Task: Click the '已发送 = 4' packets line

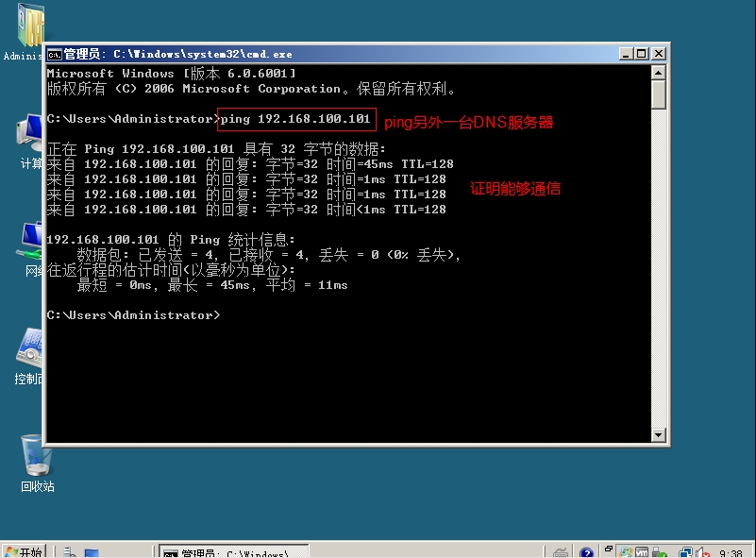Action: (x=268, y=255)
